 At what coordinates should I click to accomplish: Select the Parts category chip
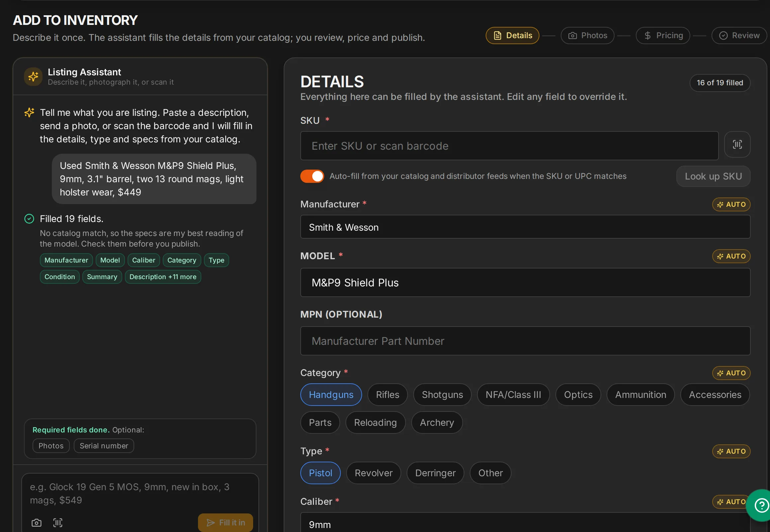pos(320,422)
